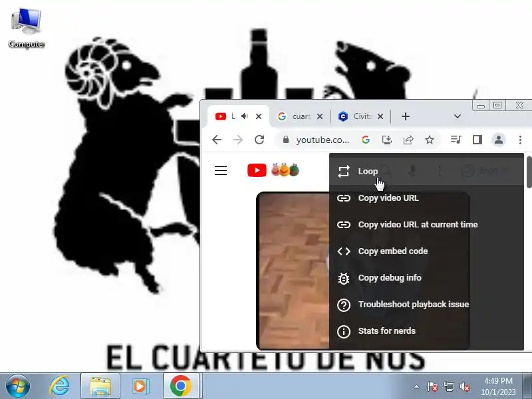Screen dimensions: 532x399
Task: Reload the YouTube page
Action: (259, 140)
